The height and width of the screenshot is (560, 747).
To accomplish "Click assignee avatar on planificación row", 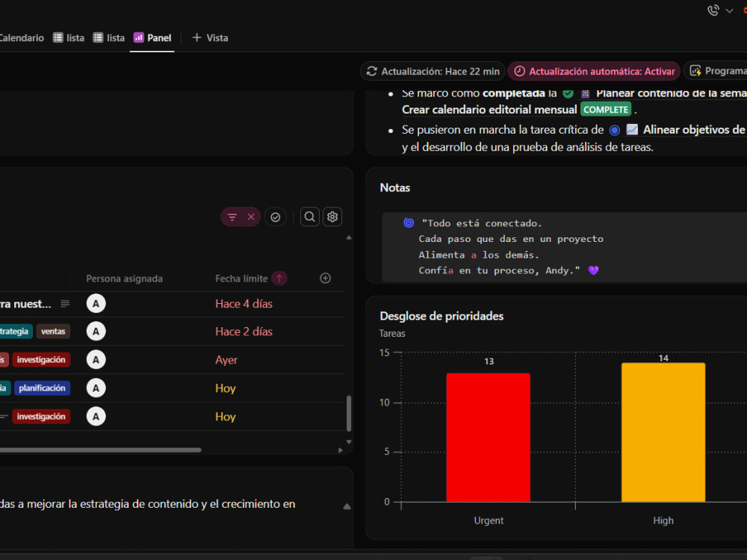I will pos(96,388).
